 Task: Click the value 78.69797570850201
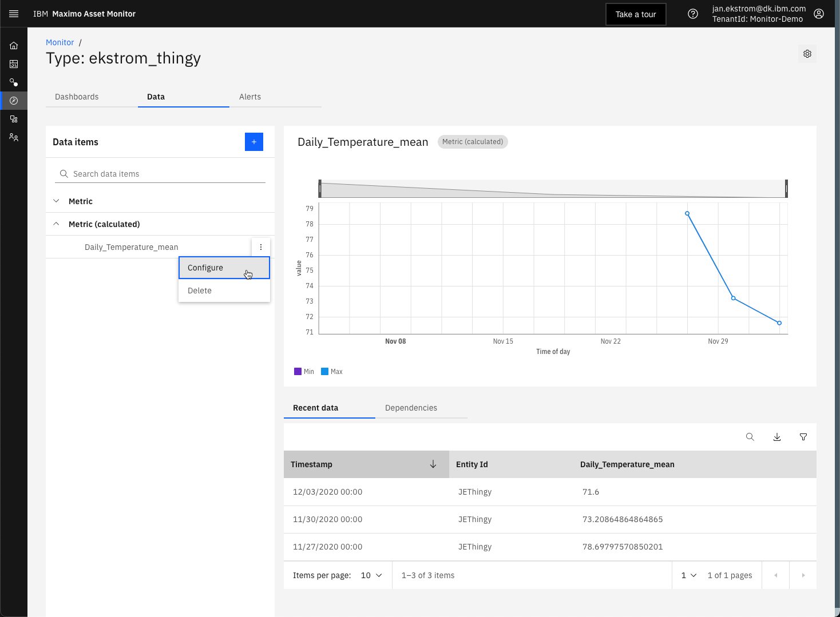(x=623, y=547)
